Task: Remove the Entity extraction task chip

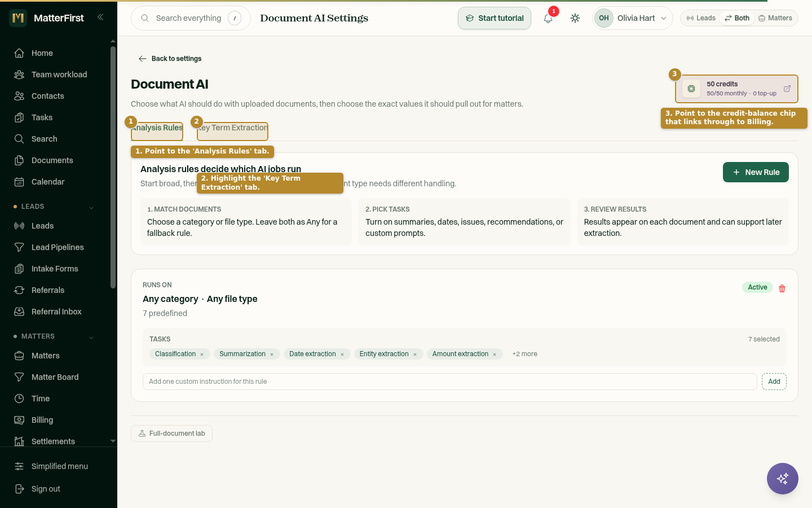Action: tap(415, 354)
